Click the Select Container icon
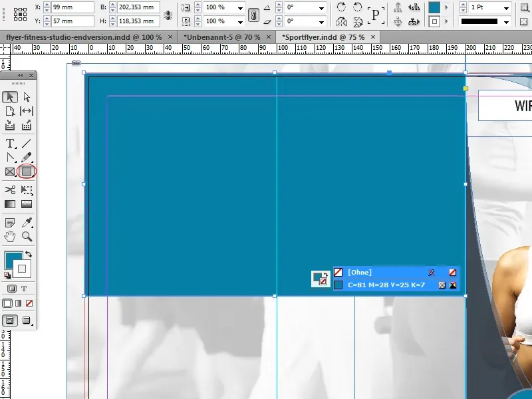This screenshot has width=532, height=399. coord(398,7)
